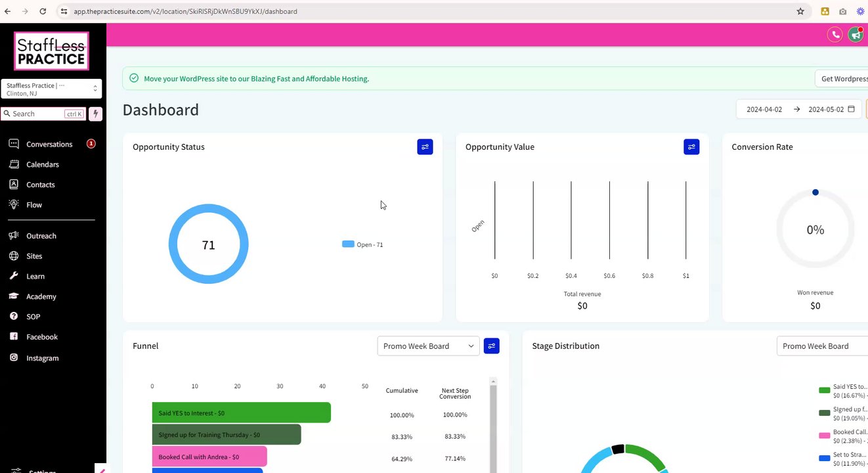Click the megaphone announcements icon
This screenshot has height=473, width=868.
click(x=856, y=35)
